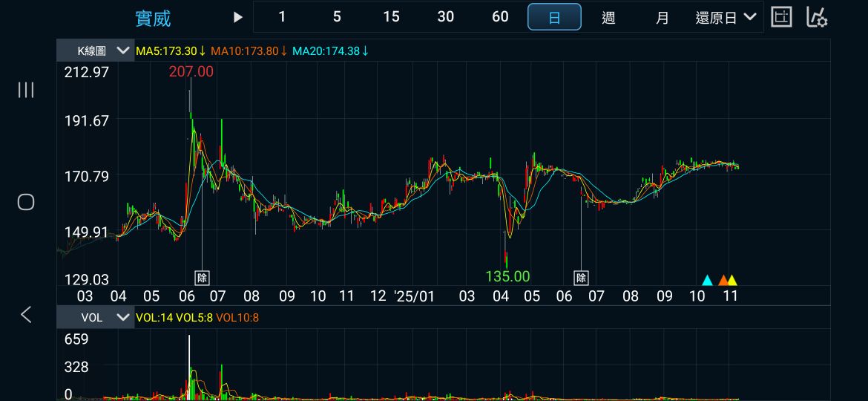The height and width of the screenshot is (401, 868).
Task: Tap the '25/01 date axis label
Action: 414,296
